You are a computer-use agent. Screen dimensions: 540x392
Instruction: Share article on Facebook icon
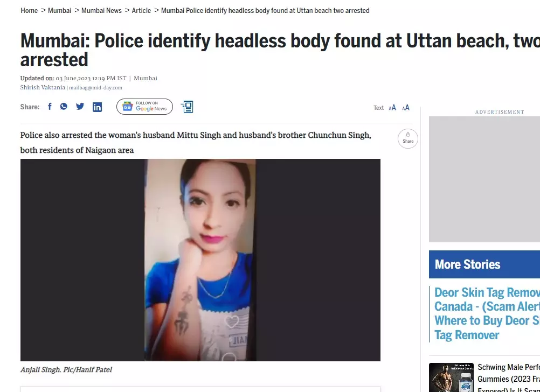pyautogui.click(x=50, y=107)
